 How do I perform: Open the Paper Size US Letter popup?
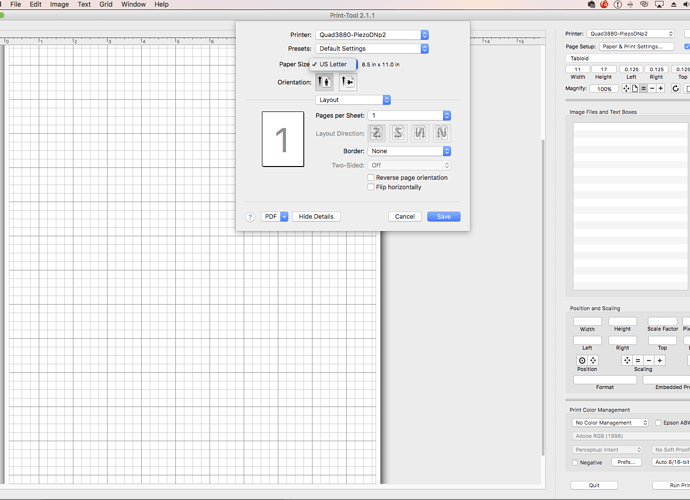[333, 64]
